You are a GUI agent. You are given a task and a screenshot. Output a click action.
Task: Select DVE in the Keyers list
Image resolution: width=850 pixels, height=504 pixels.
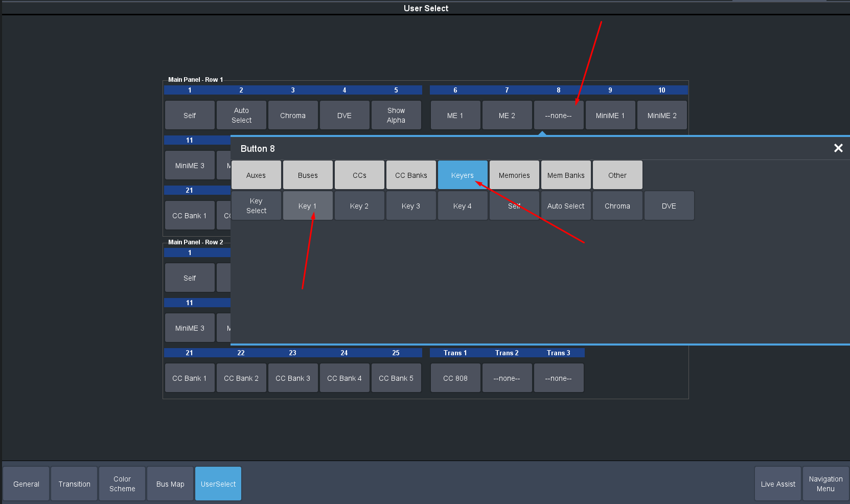669,206
